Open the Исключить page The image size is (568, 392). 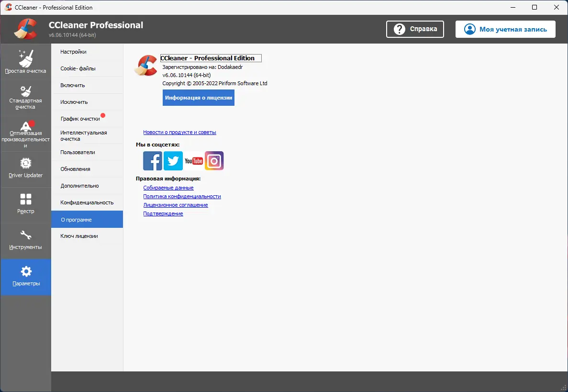87,102
